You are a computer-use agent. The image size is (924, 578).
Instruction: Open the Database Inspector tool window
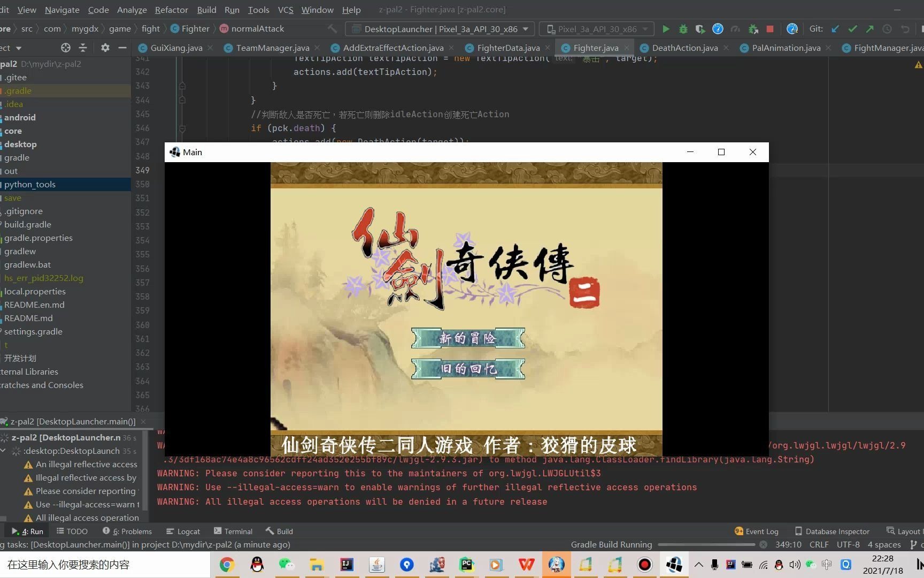click(x=832, y=531)
